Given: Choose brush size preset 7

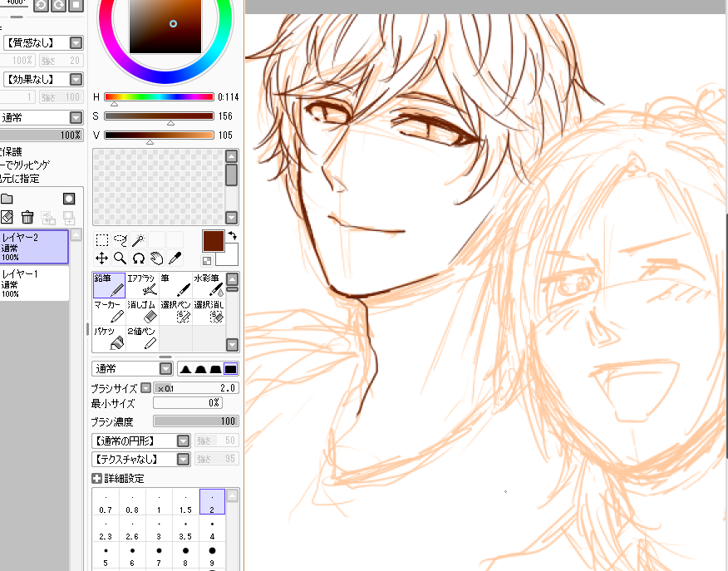Looking at the screenshot, I should [x=159, y=554].
